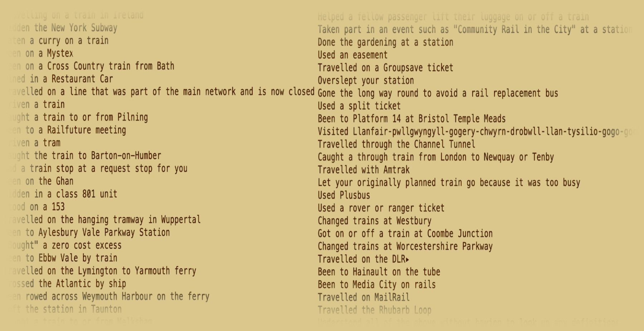This screenshot has height=331, width=644.
Task: Select "Travelled on a Groupsave ticket"
Action: (x=385, y=68)
